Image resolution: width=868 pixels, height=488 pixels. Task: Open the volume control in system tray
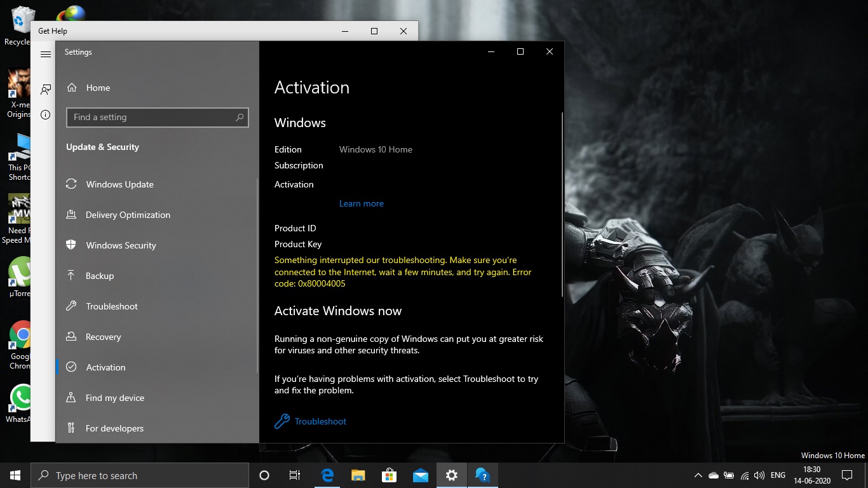759,475
